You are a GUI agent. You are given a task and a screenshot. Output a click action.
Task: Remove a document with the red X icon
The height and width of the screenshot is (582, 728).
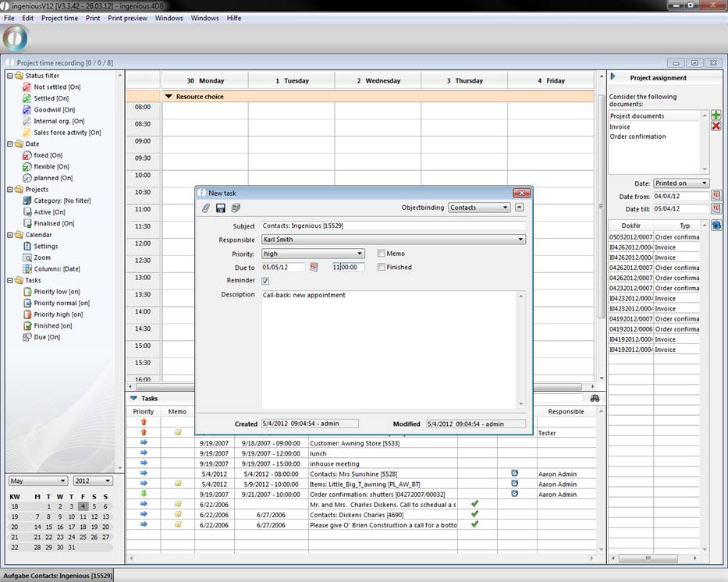[716, 126]
